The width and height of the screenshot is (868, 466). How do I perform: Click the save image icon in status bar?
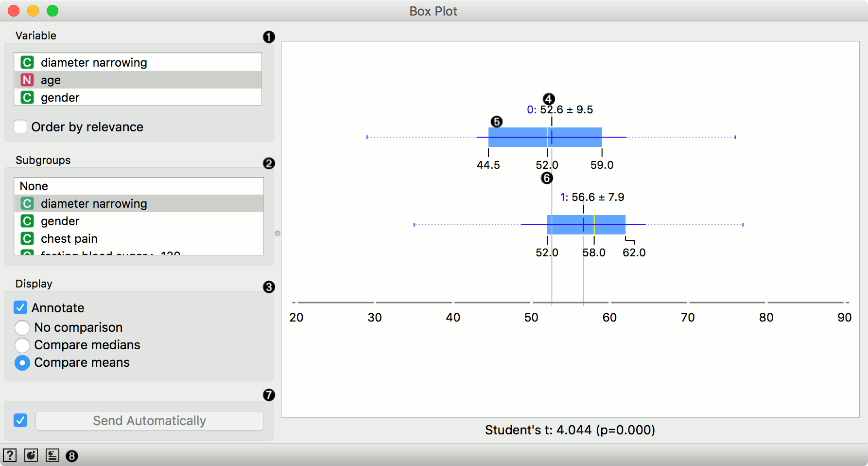click(31, 456)
